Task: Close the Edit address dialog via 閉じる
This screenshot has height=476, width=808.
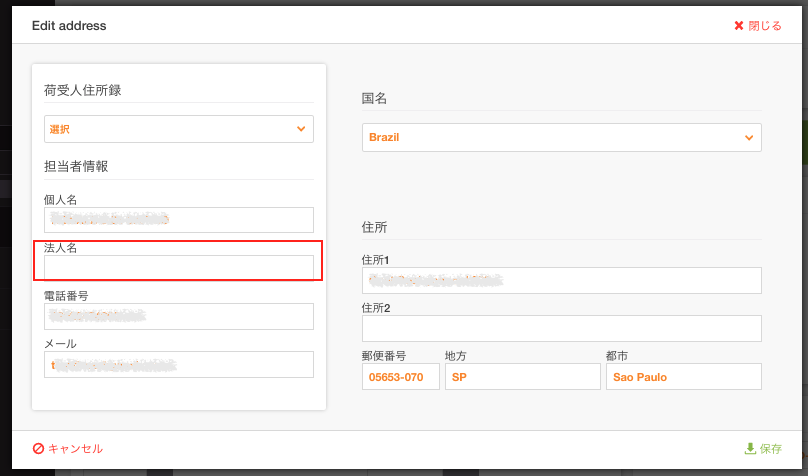Action: click(x=758, y=26)
